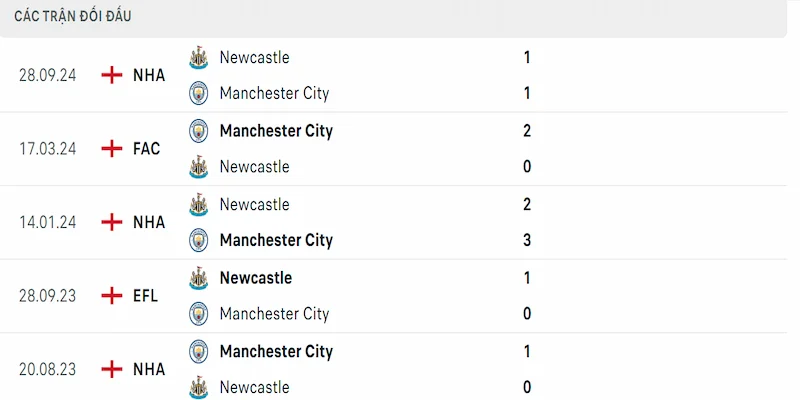
Task: Click the CÁC TRẬN ĐỐI ĐẦU header
Action: 73,16
